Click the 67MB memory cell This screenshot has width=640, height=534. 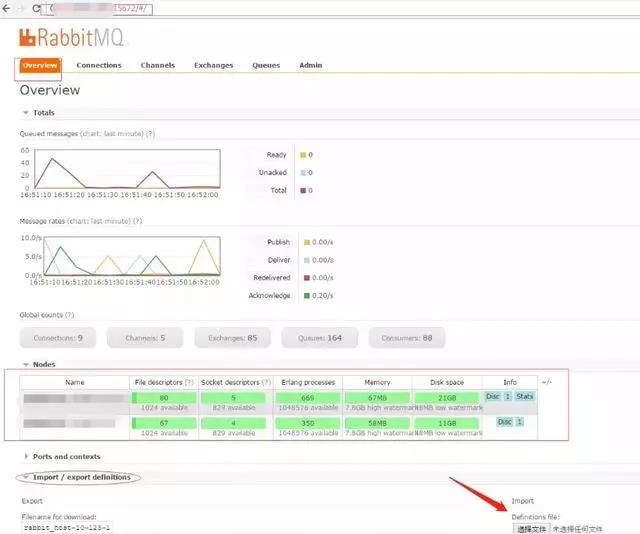click(377, 398)
